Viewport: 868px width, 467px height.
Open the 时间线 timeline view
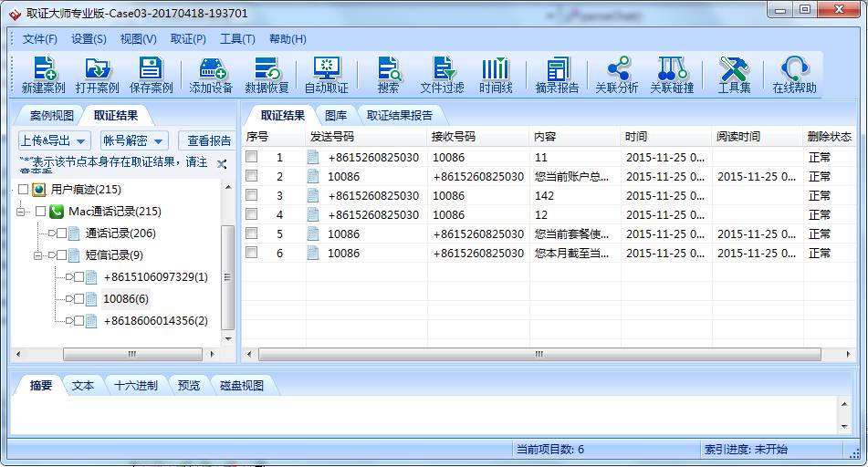[496, 75]
